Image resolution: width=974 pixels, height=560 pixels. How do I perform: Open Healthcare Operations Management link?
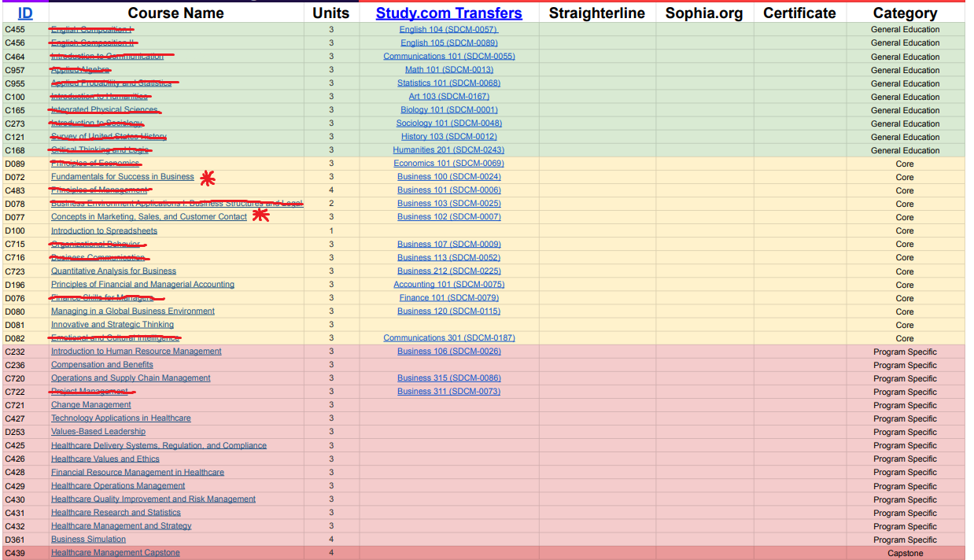pos(118,486)
